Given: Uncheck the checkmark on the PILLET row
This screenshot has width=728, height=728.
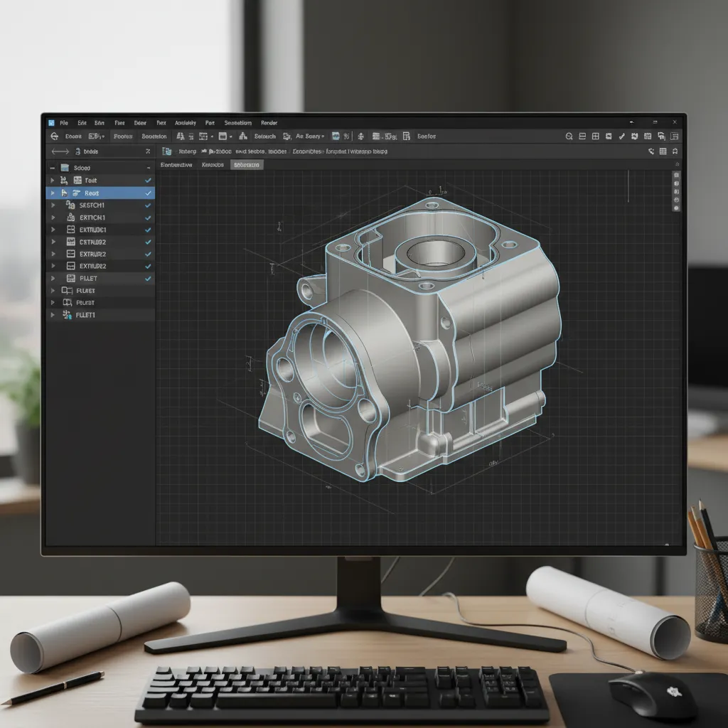Looking at the screenshot, I should click(x=148, y=279).
